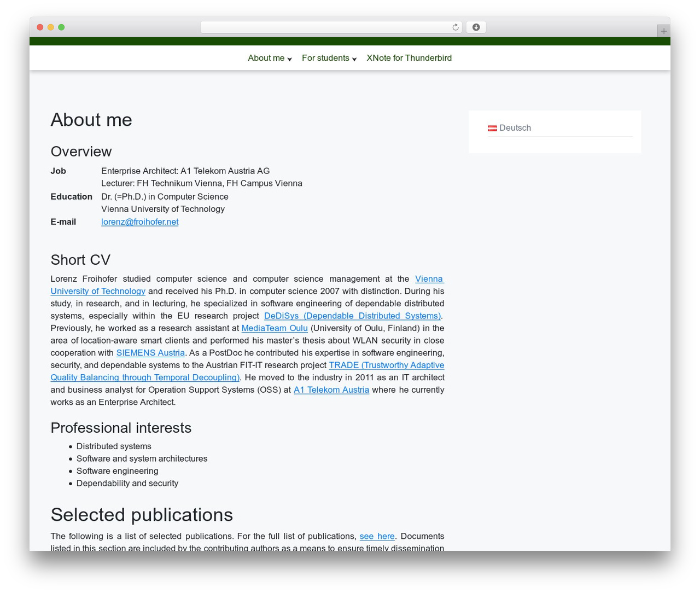Screen dimensions: 700x593
Task: Click the Austrian flag icon beside Deutsch
Action: [x=492, y=128]
